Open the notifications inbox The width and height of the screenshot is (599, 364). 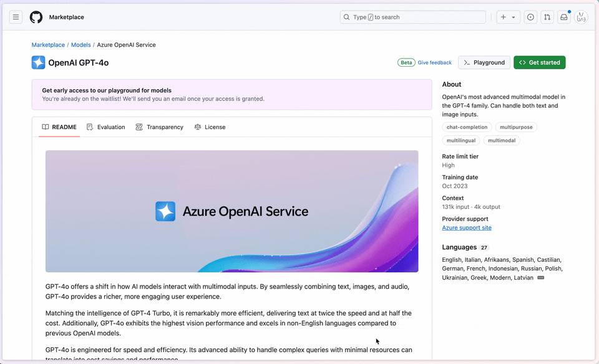point(564,17)
